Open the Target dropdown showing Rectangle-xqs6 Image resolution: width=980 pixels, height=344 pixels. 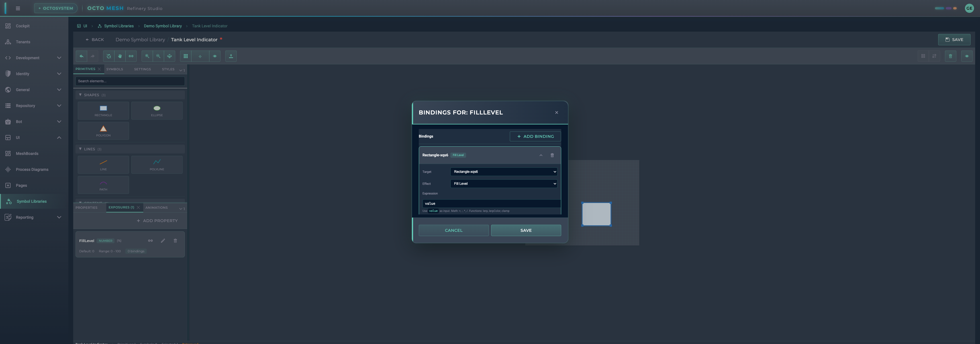point(504,172)
